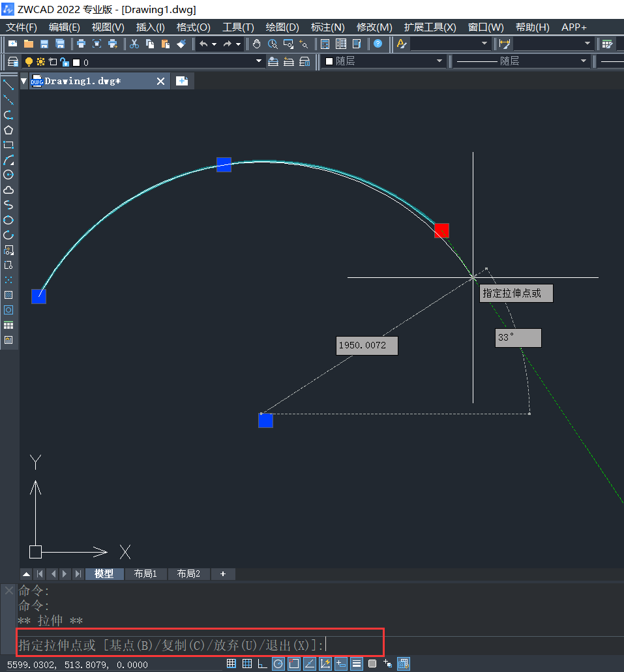Go to next layout tab arrow
624x672 pixels.
click(x=65, y=574)
